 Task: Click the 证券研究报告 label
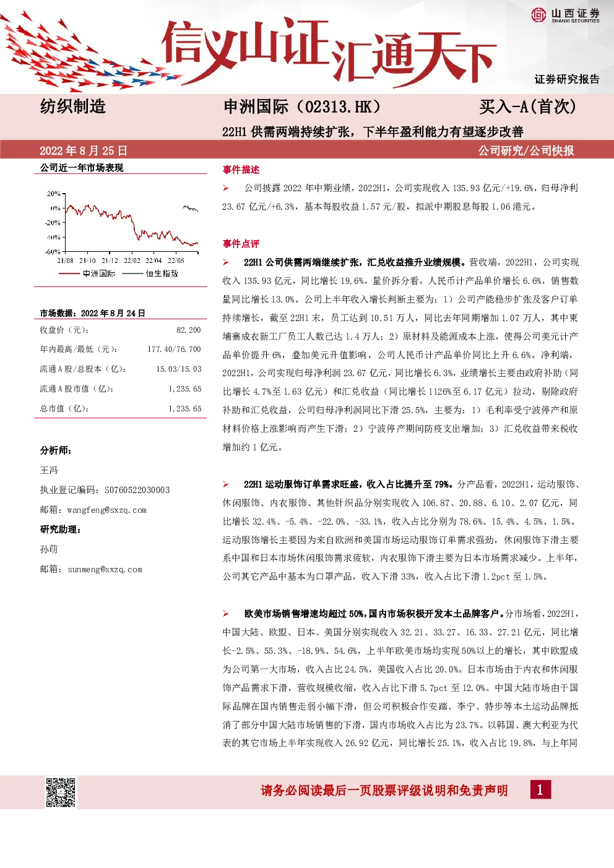[567, 79]
